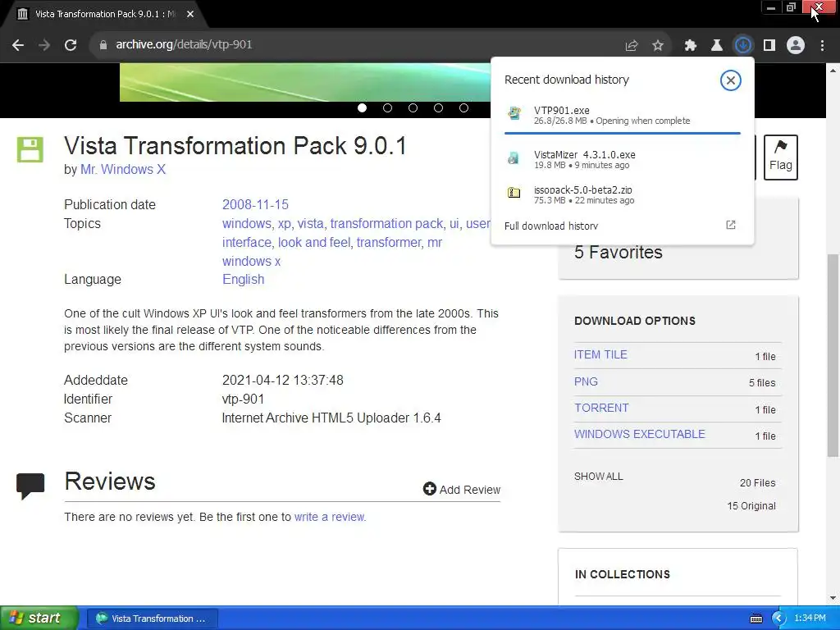
Task: Click the 20 Files count
Action: pos(757,482)
